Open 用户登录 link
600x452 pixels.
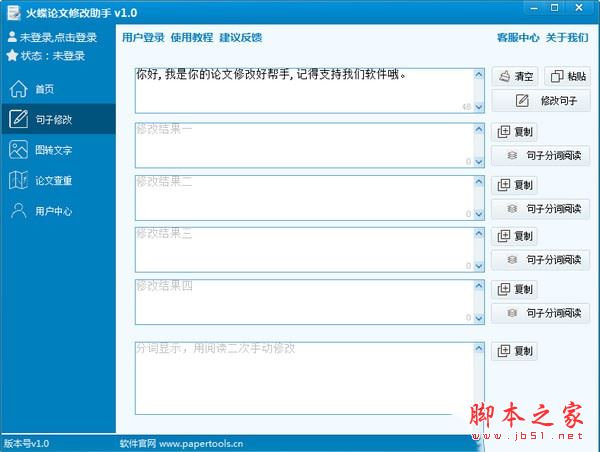point(143,38)
